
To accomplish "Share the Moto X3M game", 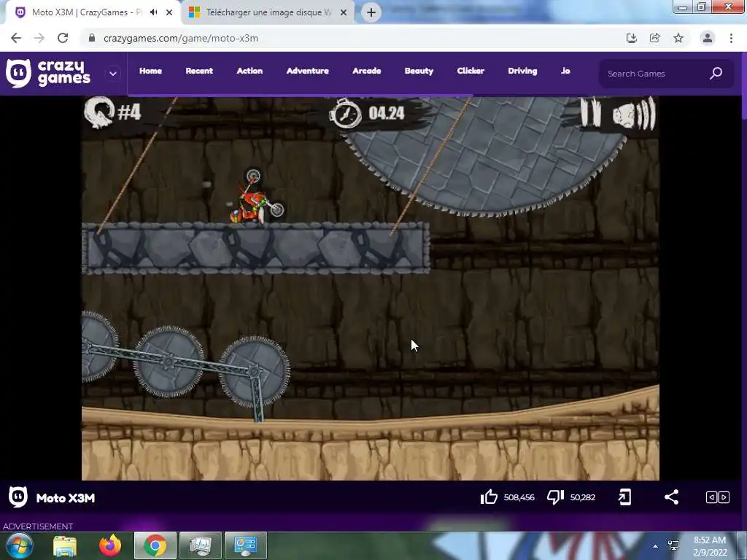I will coord(671,497).
